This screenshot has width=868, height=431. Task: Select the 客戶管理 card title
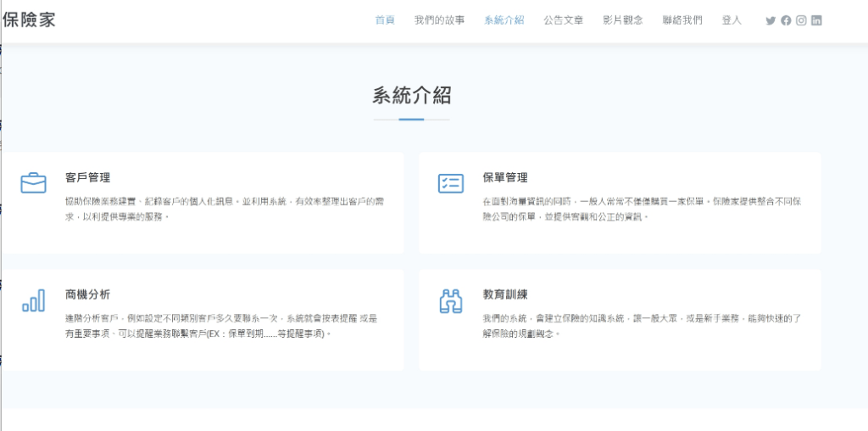87,177
